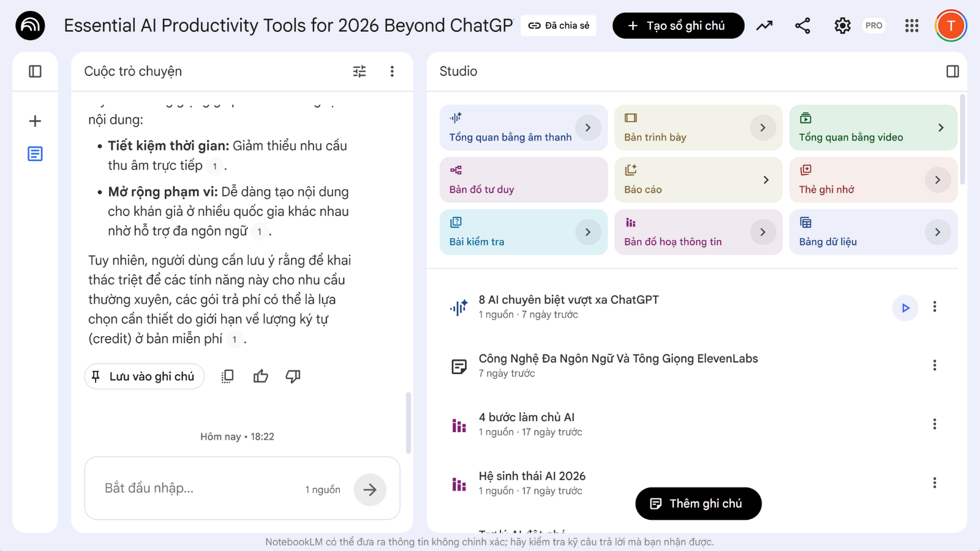This screenshot has width=980, height=551.
Task: Click Lưu vào ghi chú button
Action: coord(144,377)
